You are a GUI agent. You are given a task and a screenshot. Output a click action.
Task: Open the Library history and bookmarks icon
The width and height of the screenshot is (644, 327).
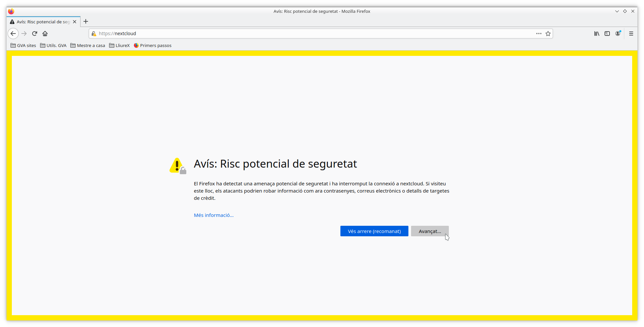pos(597,34)
